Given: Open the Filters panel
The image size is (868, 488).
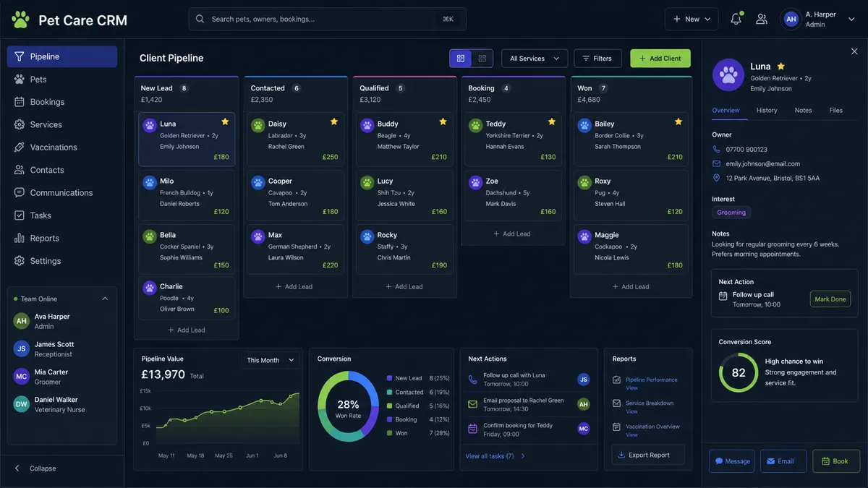Looking at the screenshot, I should [x=597, y=59].
